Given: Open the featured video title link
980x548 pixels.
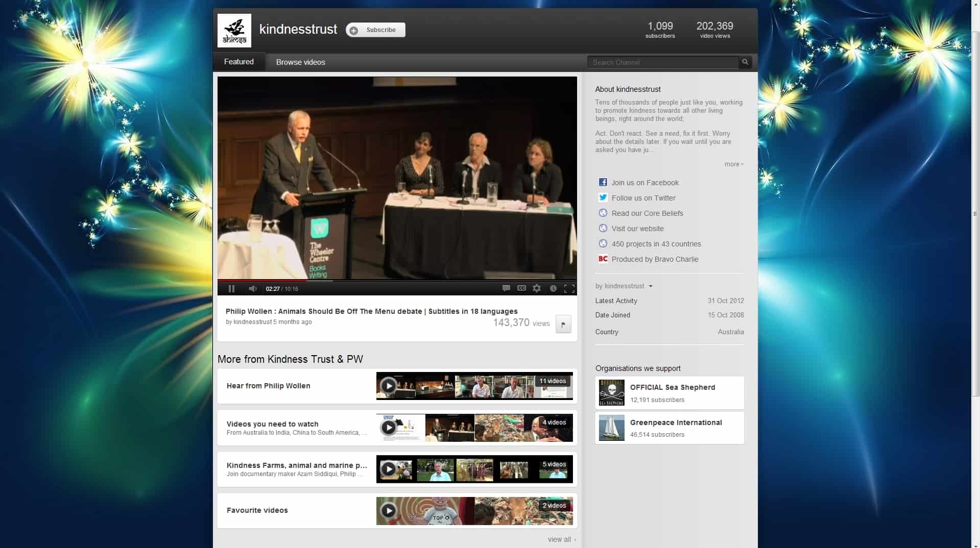Looking at the screenshot, I should (x=371, y=311).
